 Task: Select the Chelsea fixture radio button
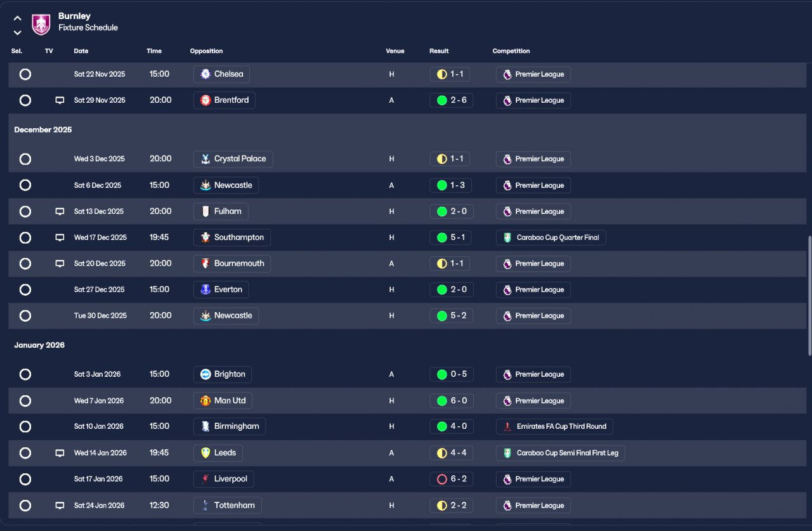(x=25, y=74)
